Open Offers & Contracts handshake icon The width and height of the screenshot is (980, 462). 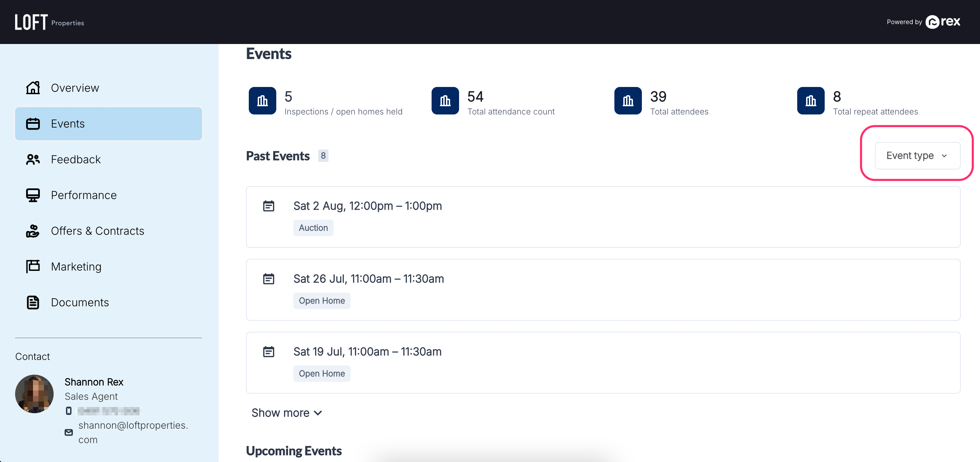coord(33,231)
